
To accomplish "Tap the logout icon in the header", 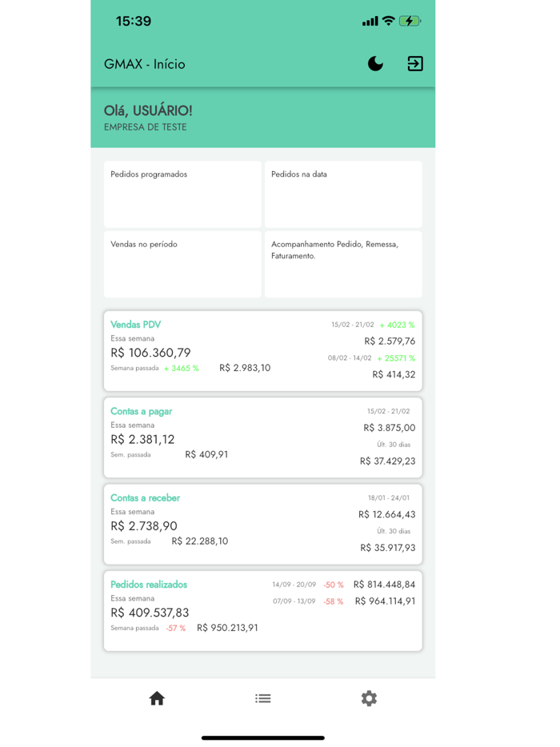I will pos(414,64).
